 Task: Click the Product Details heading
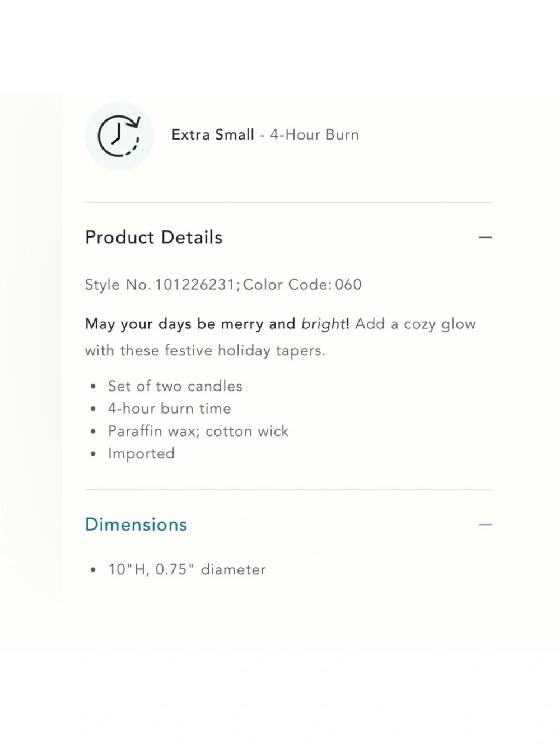(x=153, y=238)
